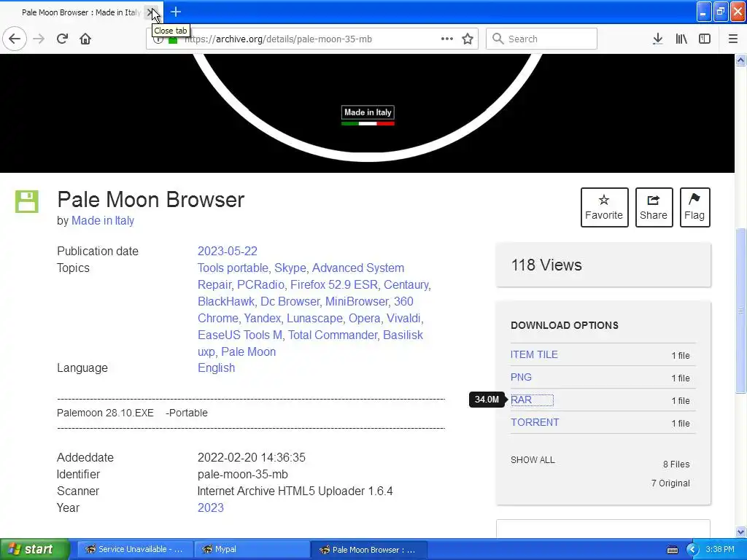
Task: Click the vertical page scrollbar thumb
Action: pos(741,311)
